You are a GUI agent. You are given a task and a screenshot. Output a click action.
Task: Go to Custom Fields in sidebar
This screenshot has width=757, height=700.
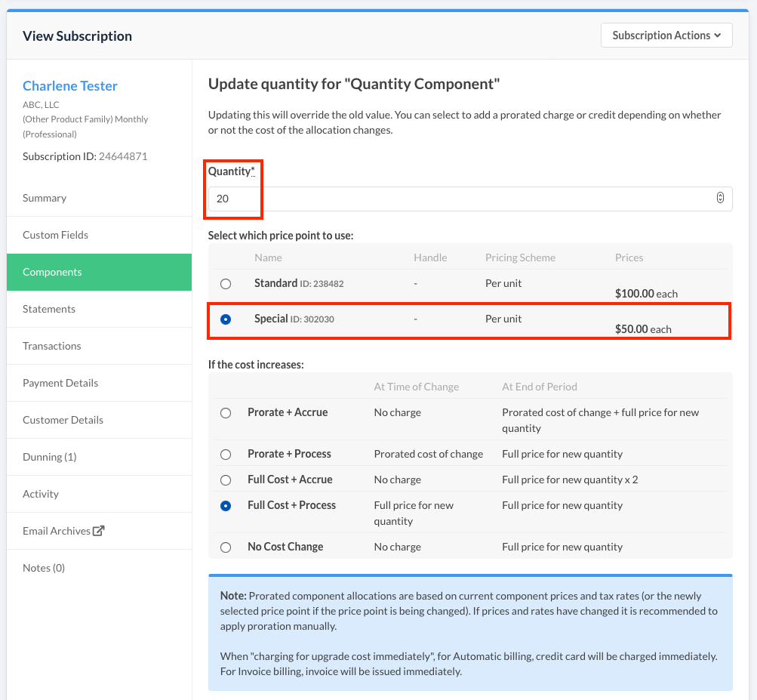55,235
